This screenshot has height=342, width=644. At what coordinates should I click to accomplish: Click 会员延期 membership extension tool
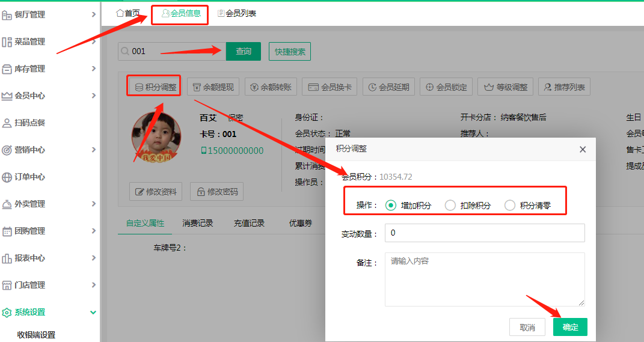[388, 87]
